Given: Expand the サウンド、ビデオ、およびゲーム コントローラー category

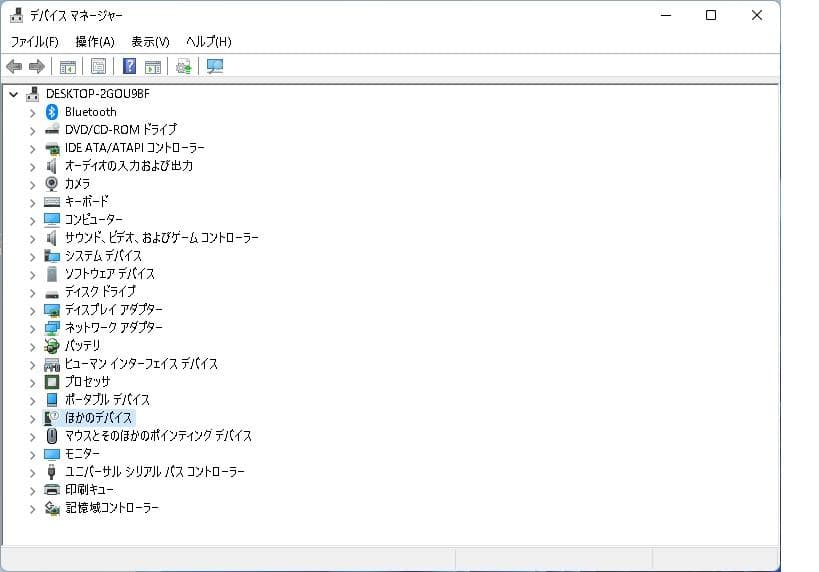Looking at the screenshot, I should (x=32, y=239).
